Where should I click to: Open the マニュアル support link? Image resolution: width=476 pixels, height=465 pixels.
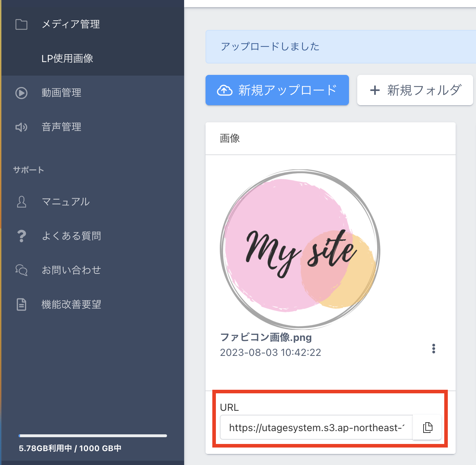[x=66, y=202]
